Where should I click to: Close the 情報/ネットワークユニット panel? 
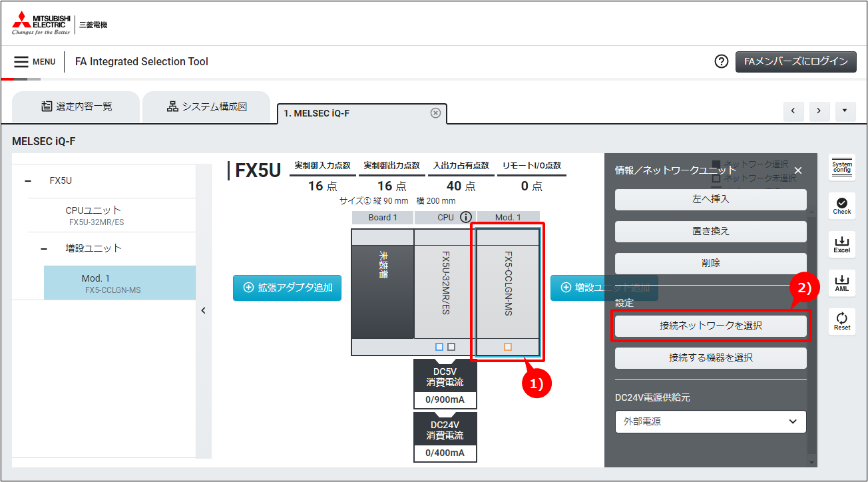tap(798, 170)
